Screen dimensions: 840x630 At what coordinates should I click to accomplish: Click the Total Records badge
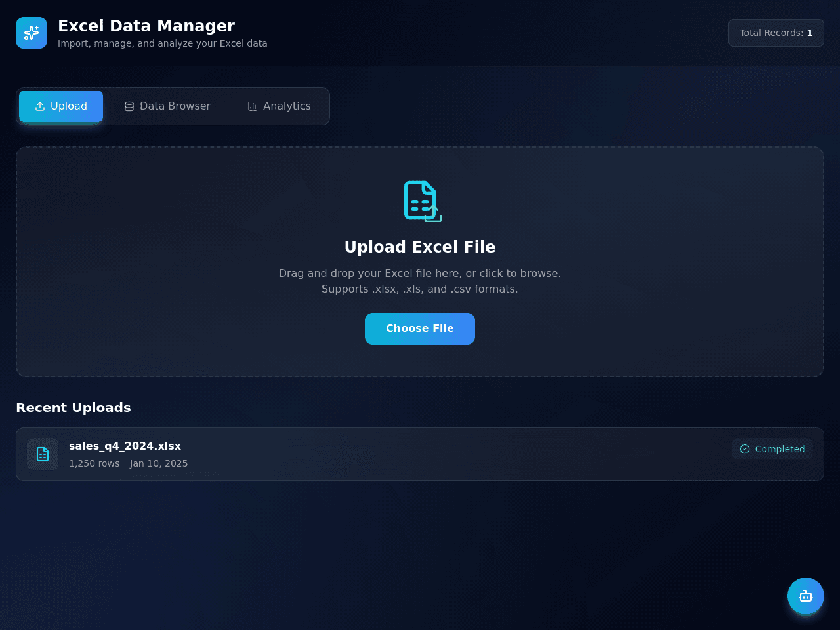click(776, 33)
